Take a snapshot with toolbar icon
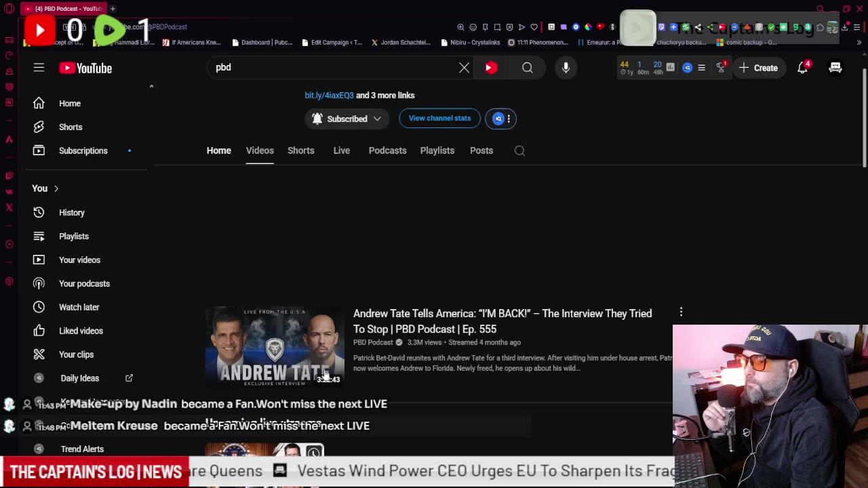Screen dimensions: 868x488 tap(497, 27)
